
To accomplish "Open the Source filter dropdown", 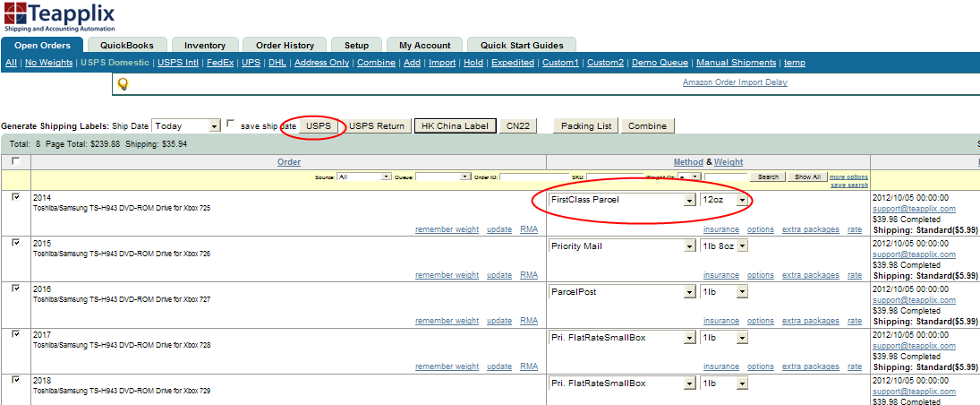I will tap(363, 177).
